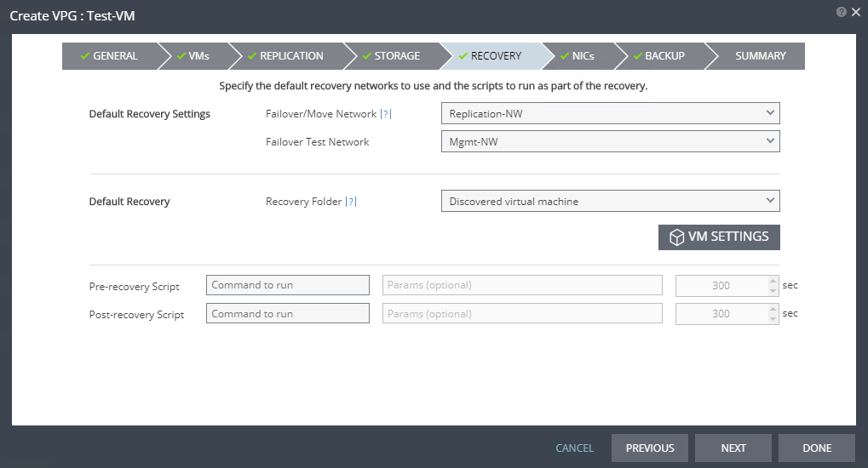Expand the Failover Test Network dropdown
Viewport: 868px width, 468px height.
point(610,141)
